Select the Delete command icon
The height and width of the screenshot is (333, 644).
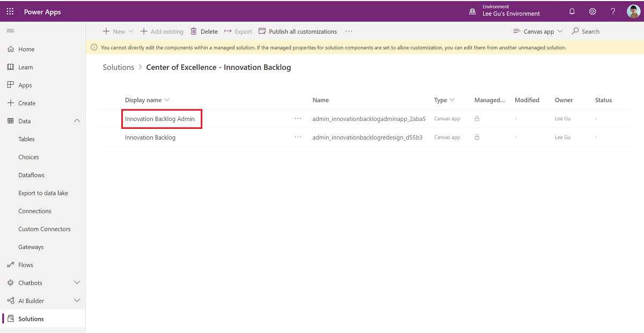(193, 31)
